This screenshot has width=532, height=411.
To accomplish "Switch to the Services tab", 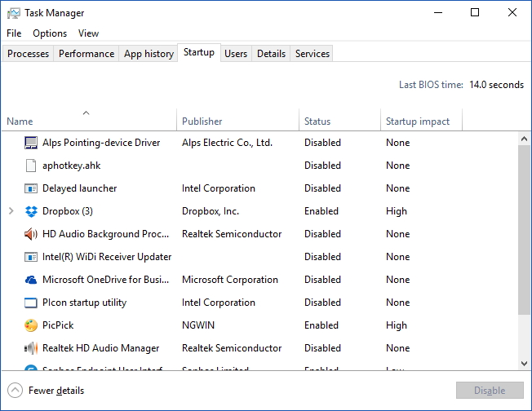I will point(313,54).
